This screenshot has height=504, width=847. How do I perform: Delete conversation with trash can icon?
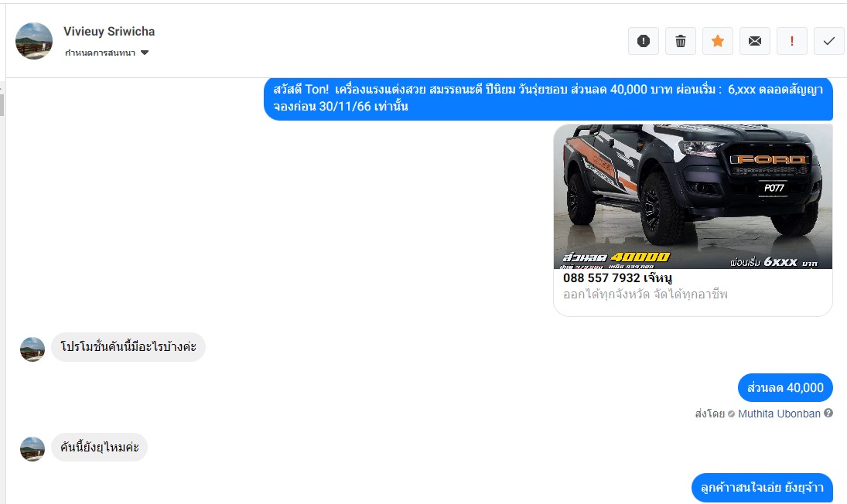(681, 41)
